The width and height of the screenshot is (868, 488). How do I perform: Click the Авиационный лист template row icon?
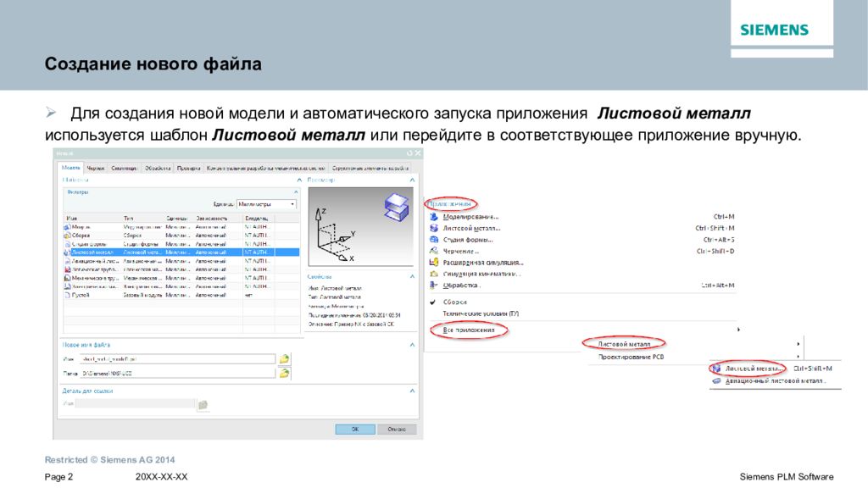67,261
